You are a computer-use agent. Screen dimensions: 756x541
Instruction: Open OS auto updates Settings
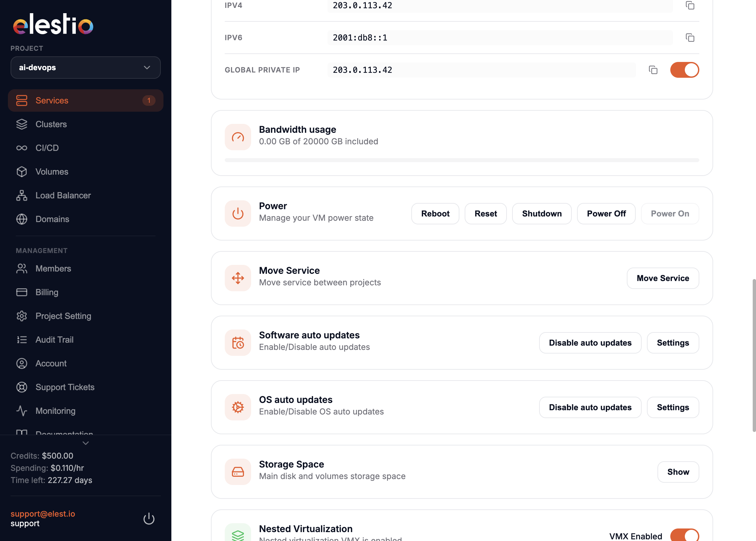click(673, 408)
